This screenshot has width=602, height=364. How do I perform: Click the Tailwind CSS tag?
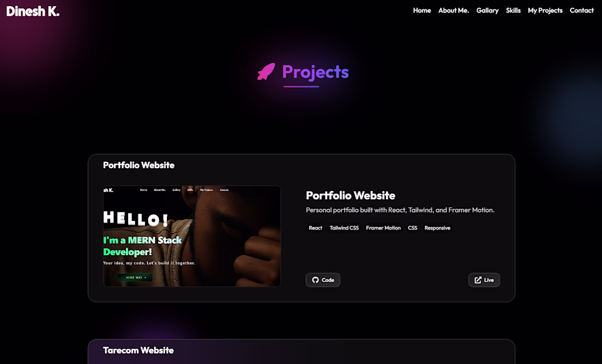[x=344, y=228]
